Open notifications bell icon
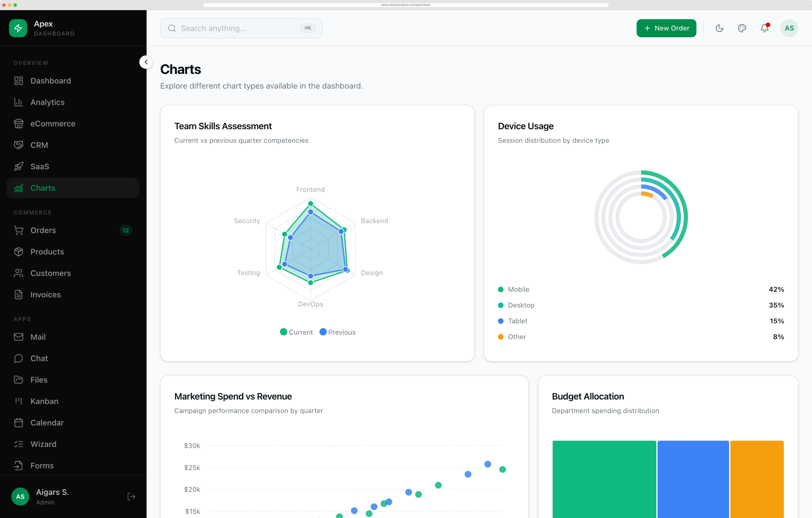Viewport: 812px width, 518px height. (764, 28)
